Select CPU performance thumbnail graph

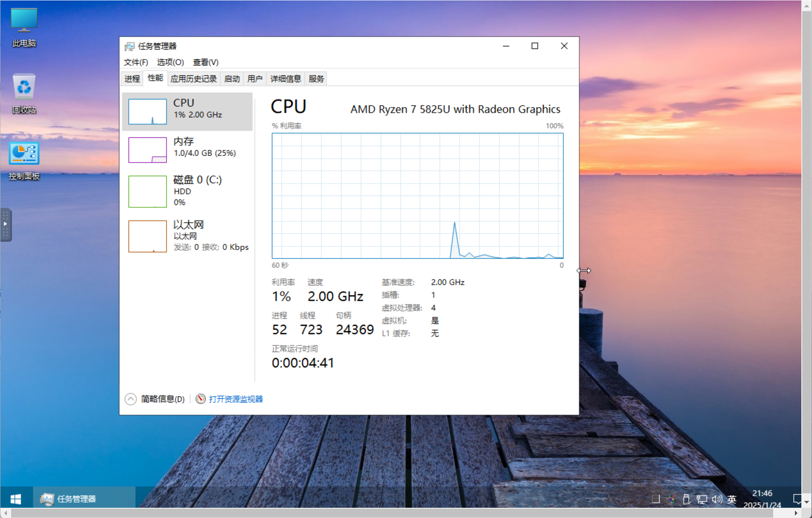[148, 111]
